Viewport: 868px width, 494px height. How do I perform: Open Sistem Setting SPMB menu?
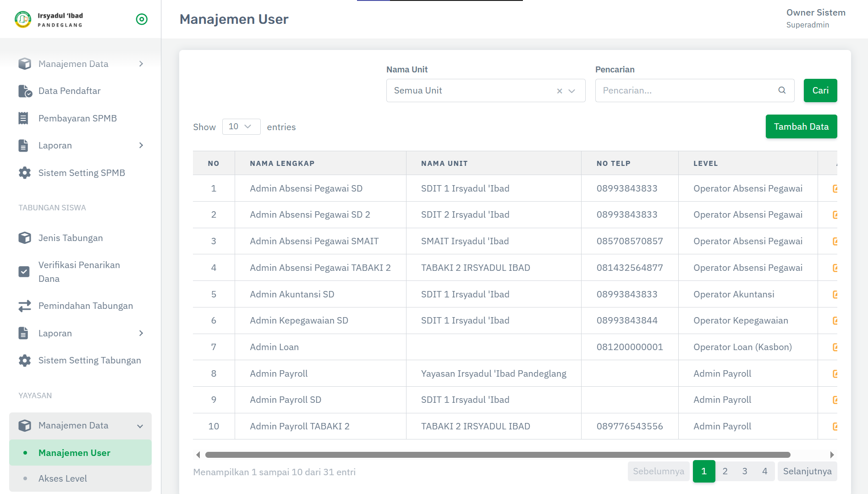coord(80,173)
